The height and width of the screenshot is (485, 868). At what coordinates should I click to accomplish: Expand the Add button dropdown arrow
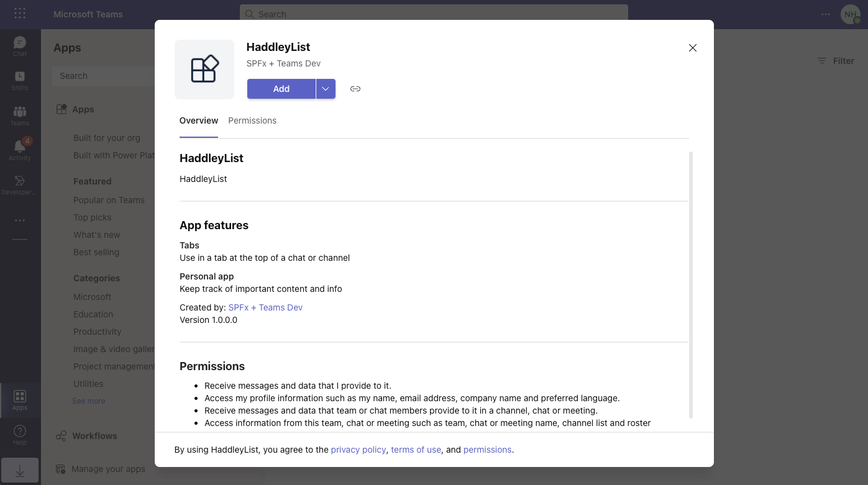(x=326, y=89)
